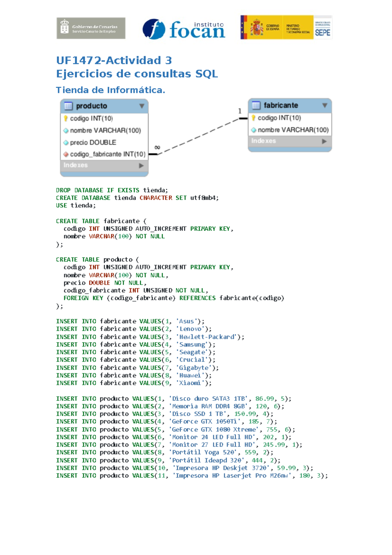Click the fabricante table grid icon
Screen dimensions: 392x555
tap(256, 105)
